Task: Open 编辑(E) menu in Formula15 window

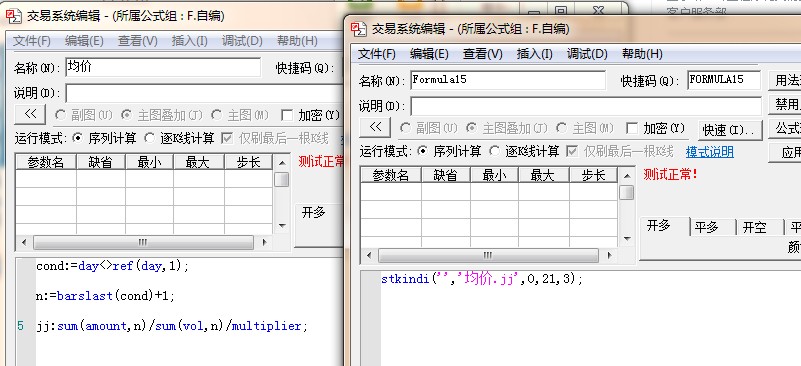Action: coord(430,54)
